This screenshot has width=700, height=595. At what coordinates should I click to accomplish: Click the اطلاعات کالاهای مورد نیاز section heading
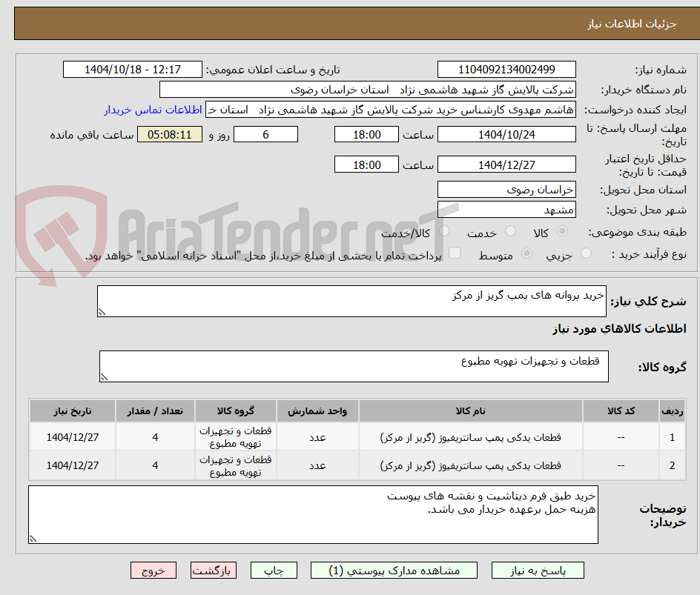click(619, 329)
